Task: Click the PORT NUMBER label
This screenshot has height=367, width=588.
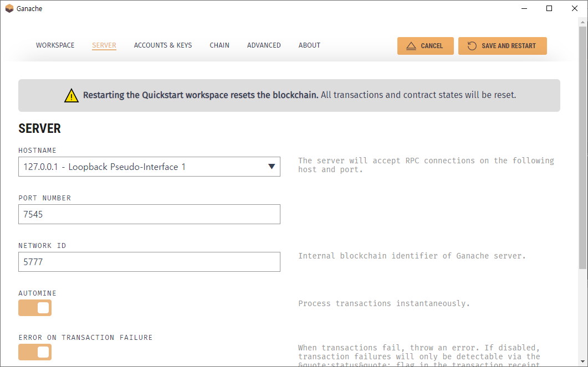Action: (45, 198)
